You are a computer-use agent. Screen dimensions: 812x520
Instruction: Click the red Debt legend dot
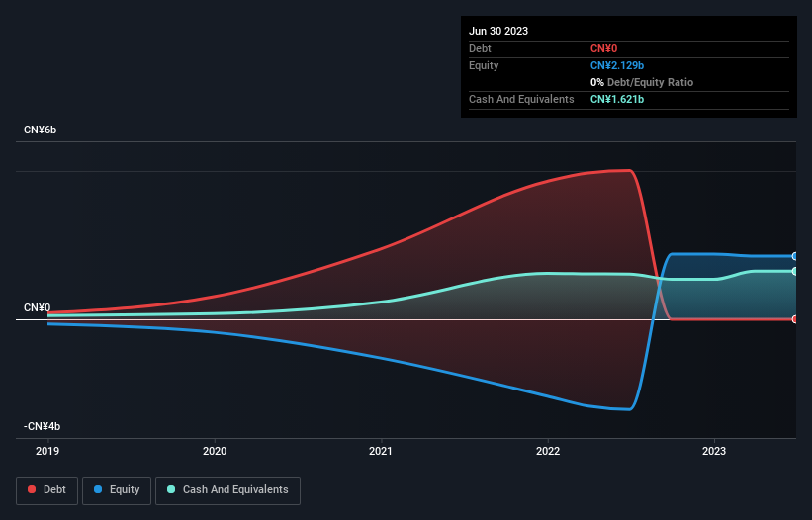tap(32, 489)
